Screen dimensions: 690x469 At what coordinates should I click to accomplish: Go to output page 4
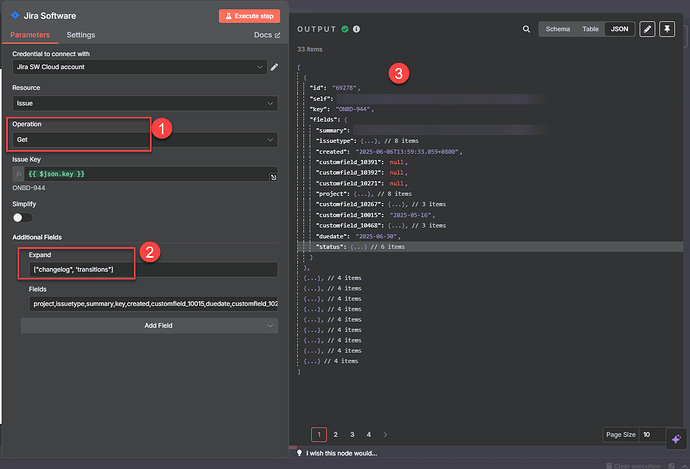[x=369, y=435]
